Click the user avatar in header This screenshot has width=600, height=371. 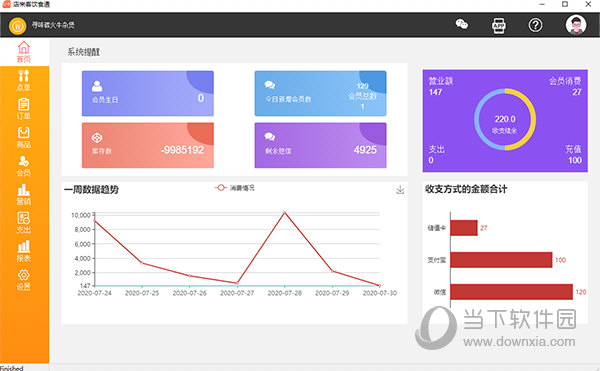576,25
